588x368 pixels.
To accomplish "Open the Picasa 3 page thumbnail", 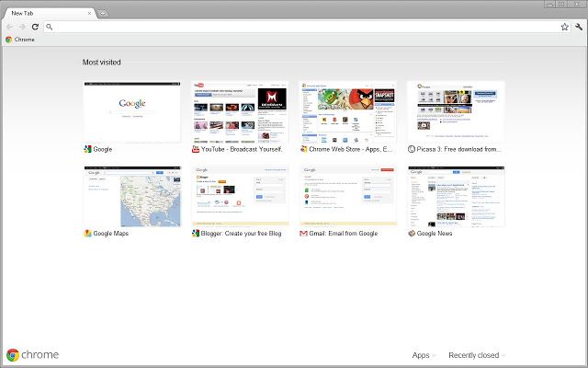I will point(456,112).
